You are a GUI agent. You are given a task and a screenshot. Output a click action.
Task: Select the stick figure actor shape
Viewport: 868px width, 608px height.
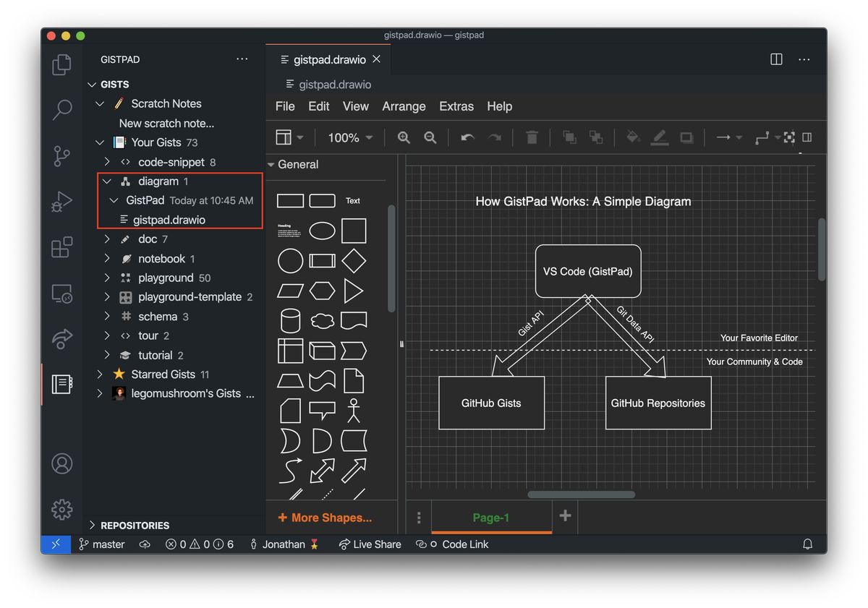pyautogui.click(x=353, y=411)
